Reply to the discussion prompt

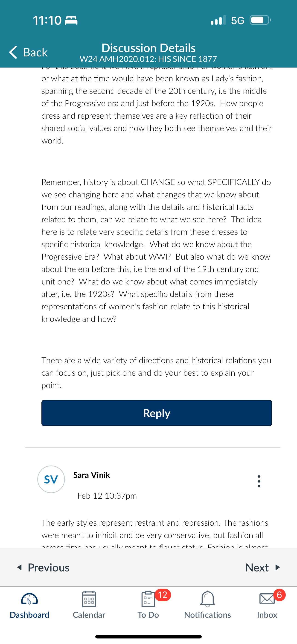click(157, 413)
